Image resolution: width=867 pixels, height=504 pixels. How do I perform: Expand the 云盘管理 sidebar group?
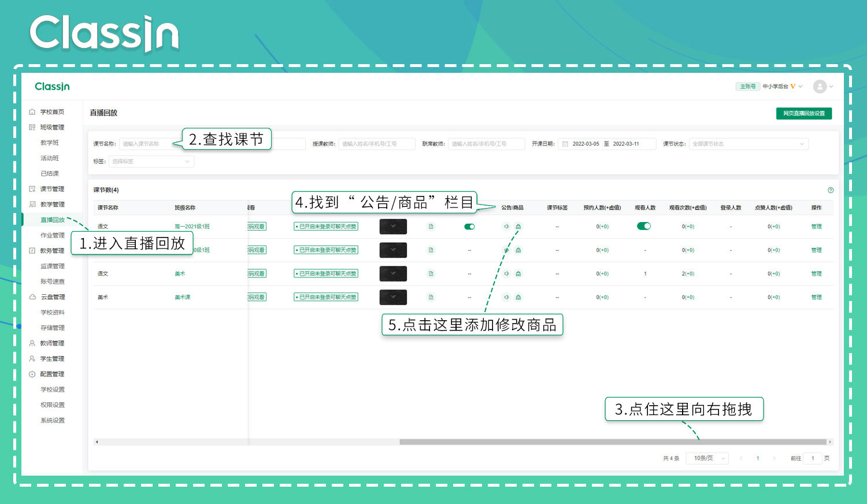[x=47, y=297]
